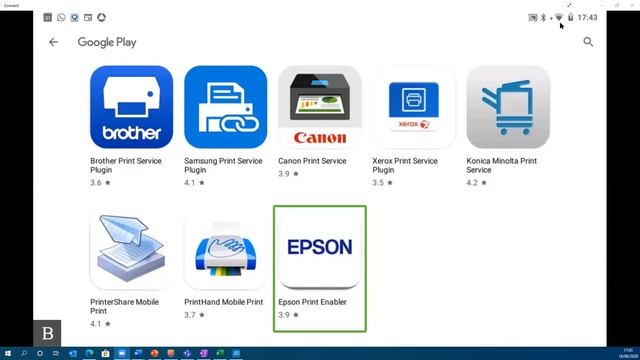Open Microsoft Store from taskbar
The image size is (640, 360).
click(x=105, y=353)
